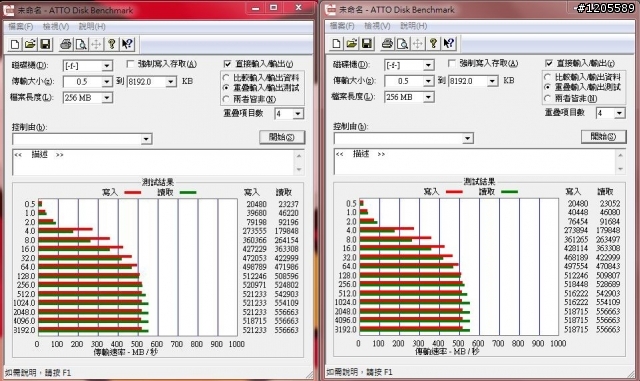The height and width of the screenshot is (381, 640).
Task: Click red 寫入 legend swatch in right window
Action: click(x=454, y=192)
